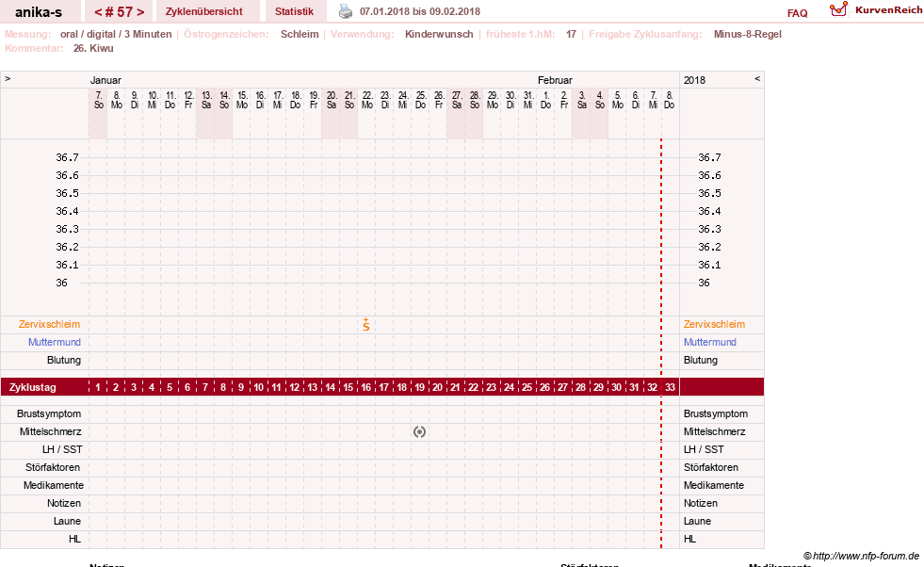Viewport: 924px width, 567px height.
Task: Click the right Störfaktoren label
Action: click(711, 467)
